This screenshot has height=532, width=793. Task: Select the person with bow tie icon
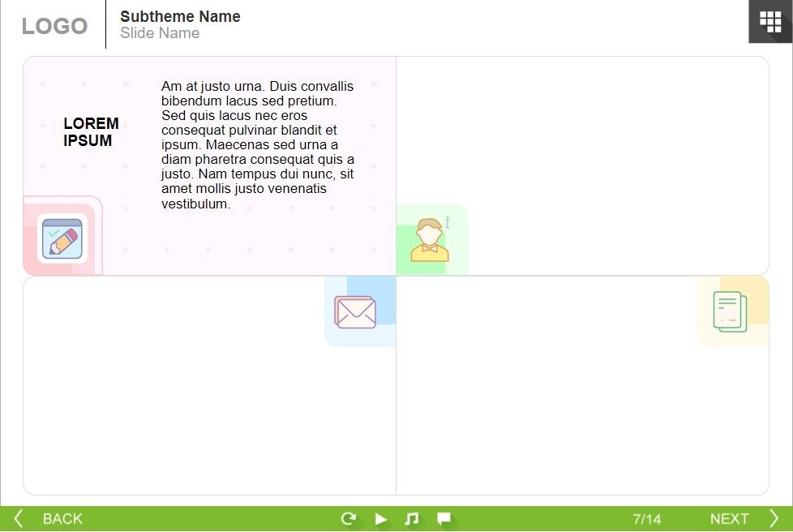pyautogui.click(x=430, y=240)
